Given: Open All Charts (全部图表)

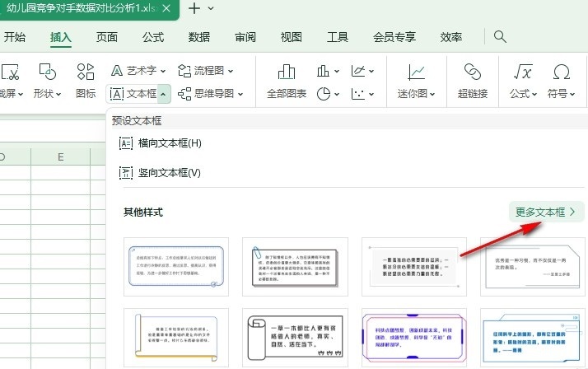Looking at the screenshot, I should [x=287, y=81].
